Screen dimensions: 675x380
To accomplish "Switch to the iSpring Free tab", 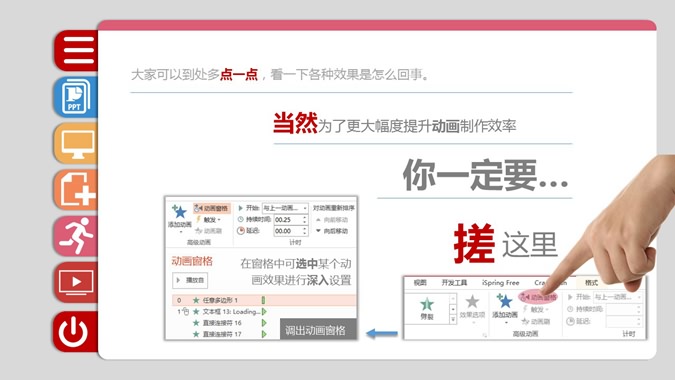I will (501, 283).
